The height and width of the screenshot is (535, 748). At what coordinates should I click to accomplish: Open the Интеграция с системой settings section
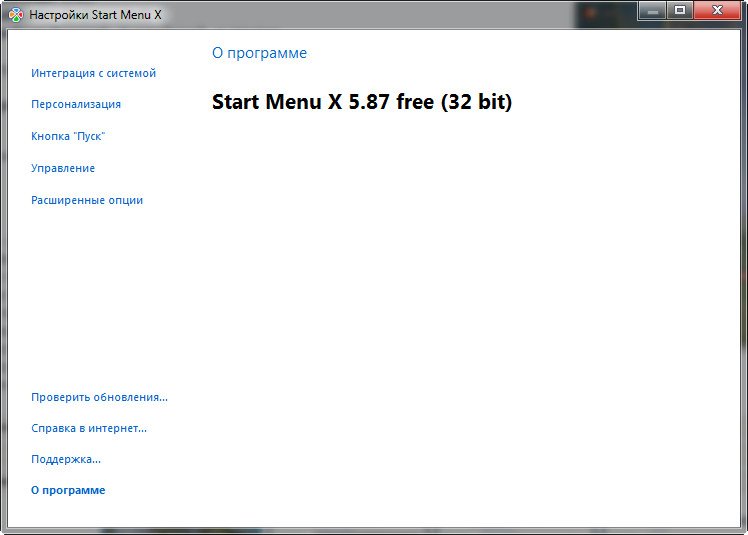click(94, 73)
